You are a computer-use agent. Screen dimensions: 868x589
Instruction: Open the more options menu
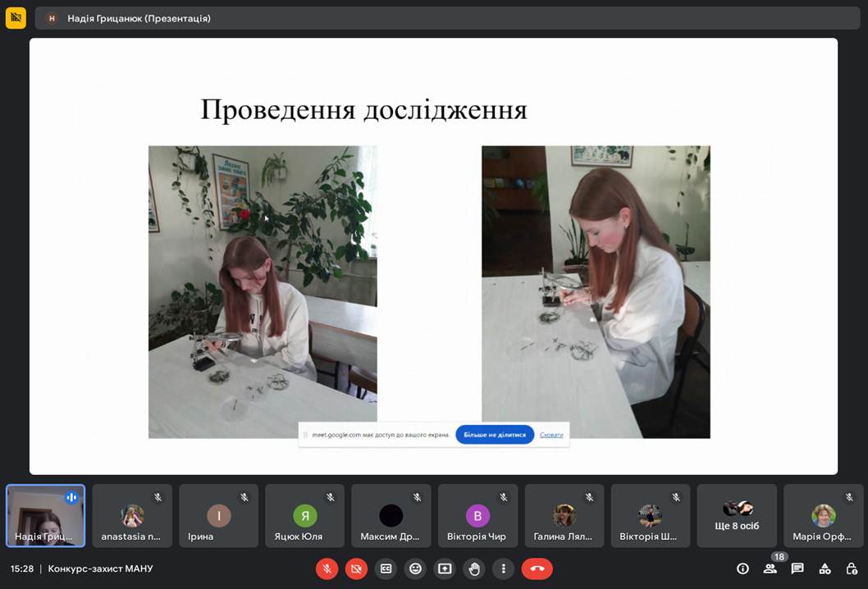click(x=503, y=568)
